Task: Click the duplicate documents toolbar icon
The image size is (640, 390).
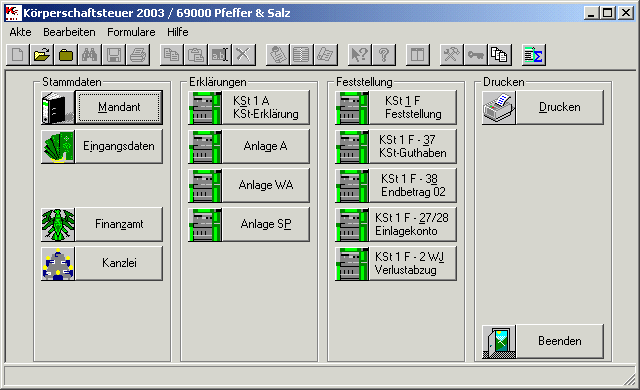Action: click(499, 55)
